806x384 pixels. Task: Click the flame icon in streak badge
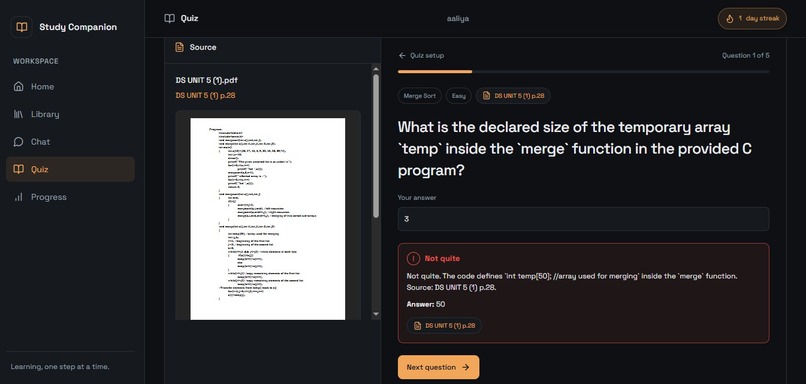(x=729, y=19)
